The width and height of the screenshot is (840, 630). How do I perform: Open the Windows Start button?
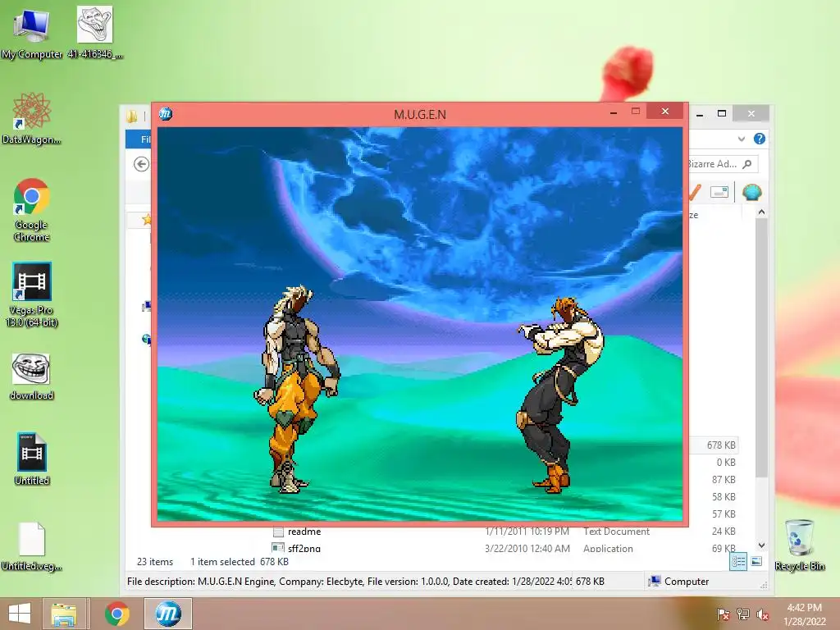pos(20,614)
